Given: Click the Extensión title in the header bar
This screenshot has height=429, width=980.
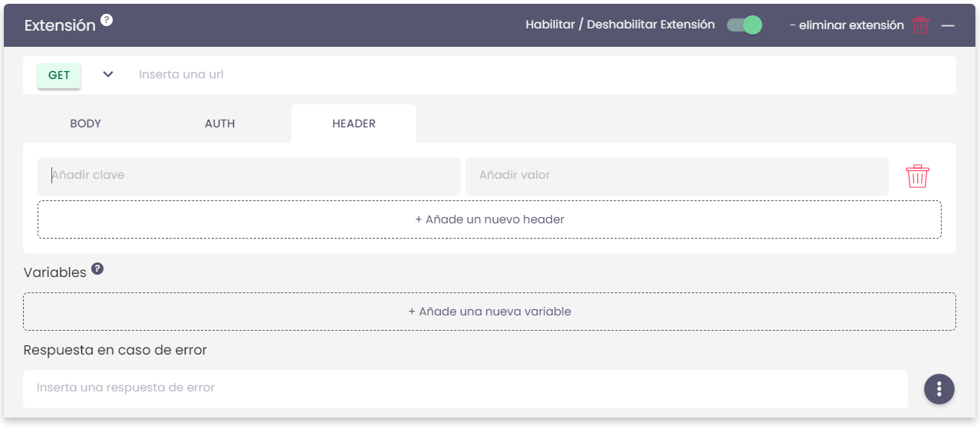Looking at the screenshot, I should point(60,25).
